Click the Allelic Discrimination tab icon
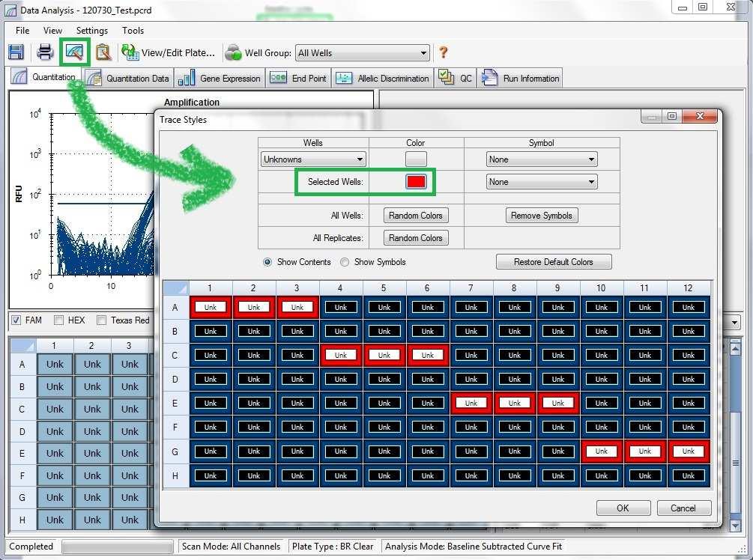Image resolution: width=753 pixels, height=560 pixels. tap(344, 78)
